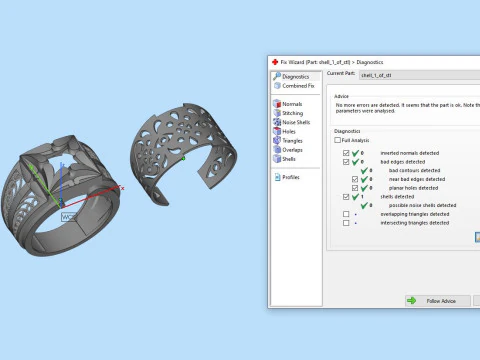Uncheck shells detected checkbox

(346, 197)
